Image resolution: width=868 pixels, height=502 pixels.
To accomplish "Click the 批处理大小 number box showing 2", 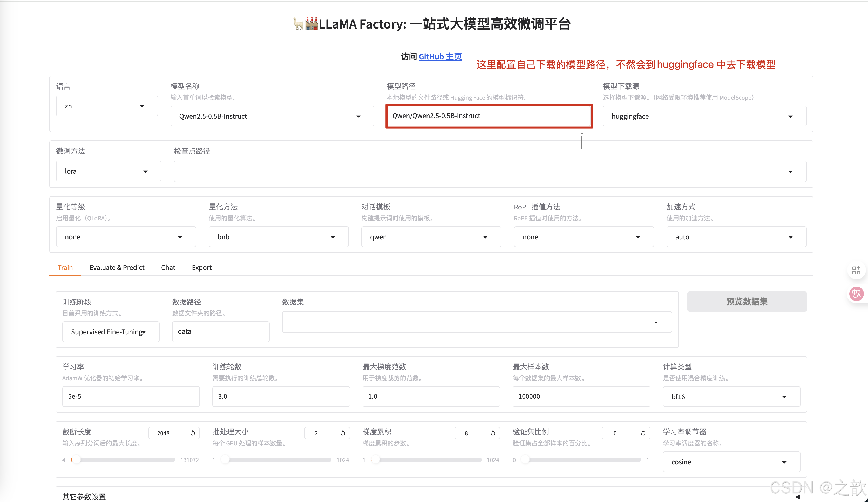I will 320,433.
